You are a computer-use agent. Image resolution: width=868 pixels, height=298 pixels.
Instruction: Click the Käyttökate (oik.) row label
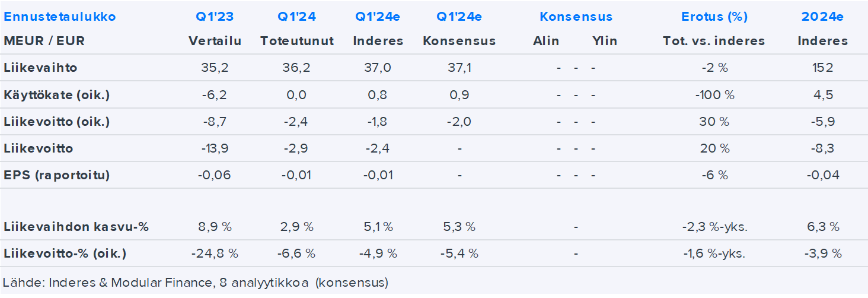57,95
